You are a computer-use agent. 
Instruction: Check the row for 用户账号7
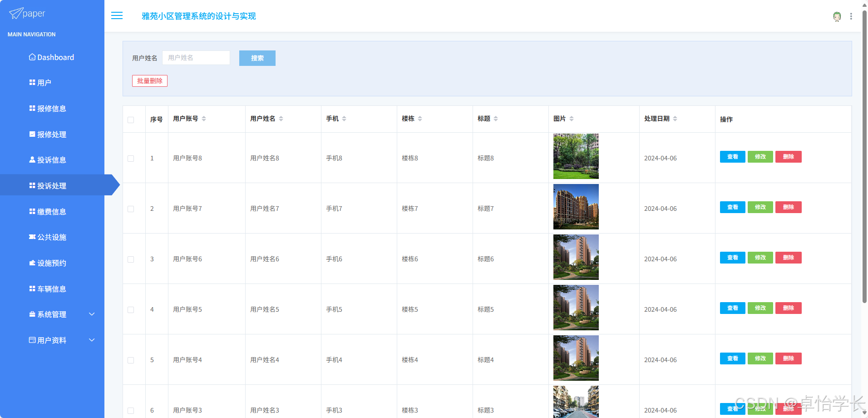[131, 209]
